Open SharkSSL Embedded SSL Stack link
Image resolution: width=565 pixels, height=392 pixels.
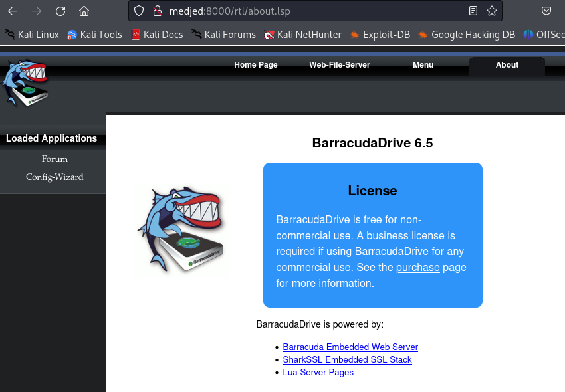pos(347,359)
